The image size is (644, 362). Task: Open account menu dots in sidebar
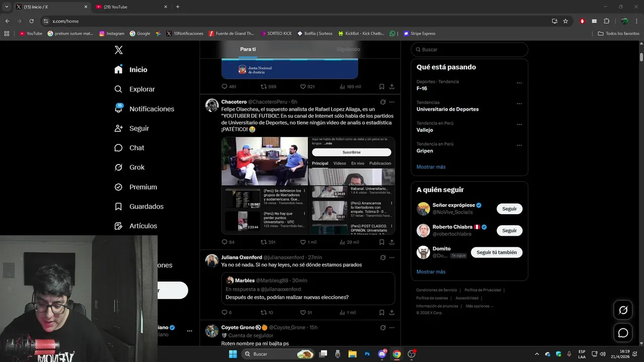click(190, 331)
